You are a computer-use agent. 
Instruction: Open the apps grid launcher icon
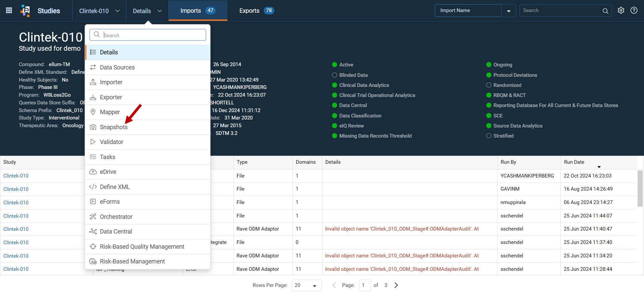pos(9,10)
